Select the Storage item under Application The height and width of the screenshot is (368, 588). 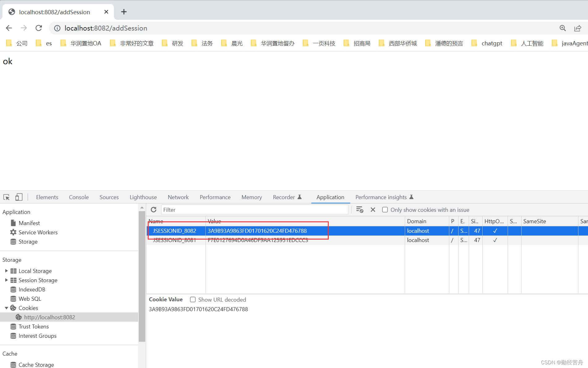(28, 241)
